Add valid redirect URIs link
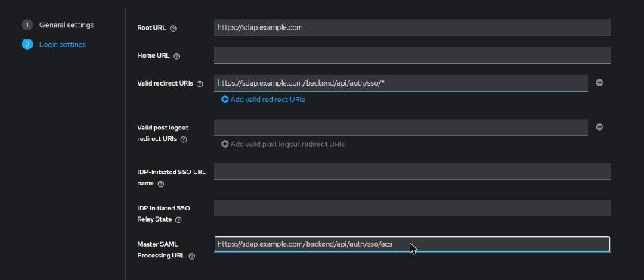 (263, 99)
